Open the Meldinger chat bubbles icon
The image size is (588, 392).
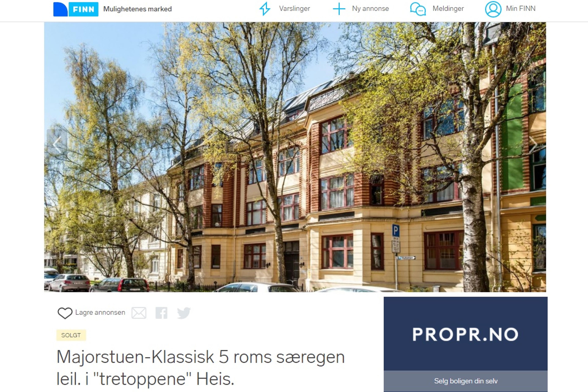click(x=418, y=9)
